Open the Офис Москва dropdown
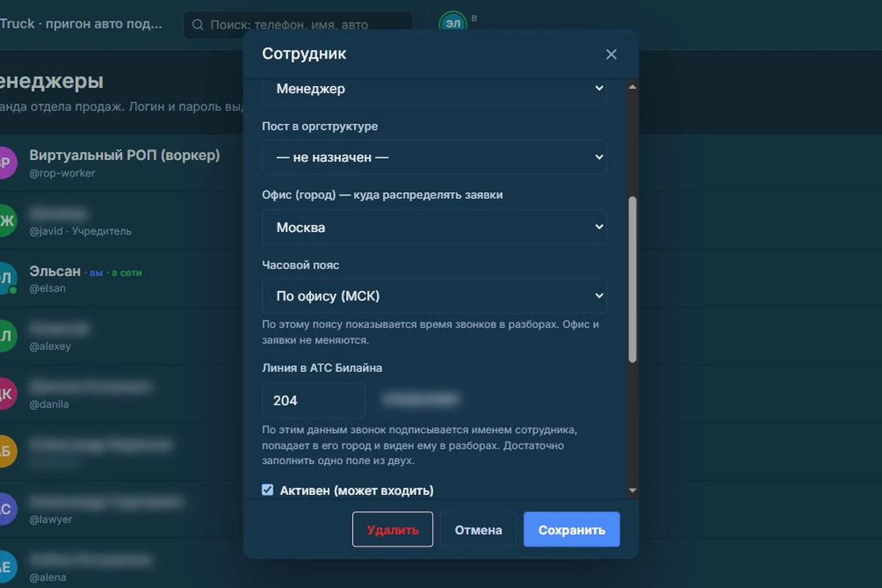The width and height of the screenshot is (882, 588). (434, 227)
